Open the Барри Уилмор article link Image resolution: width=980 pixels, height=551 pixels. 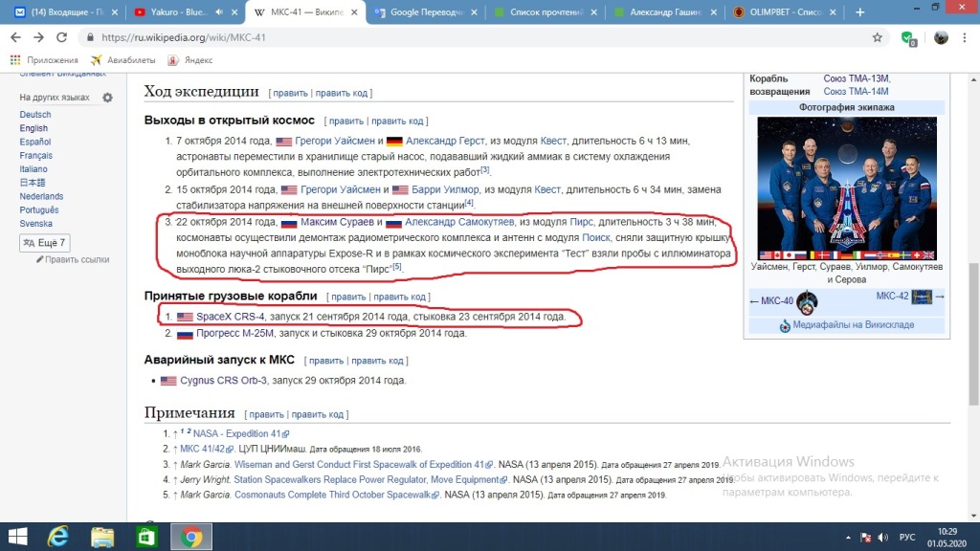(445, 189)
